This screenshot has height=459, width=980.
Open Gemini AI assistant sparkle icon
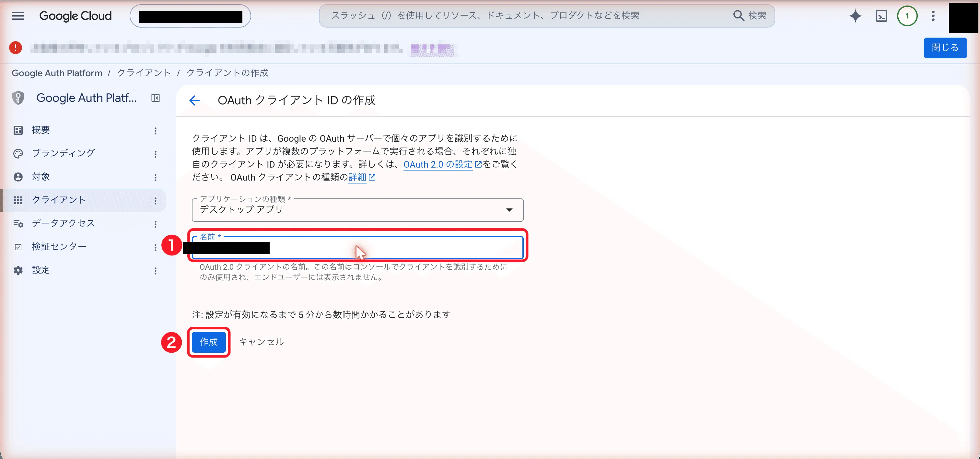(x=855, y=16)
